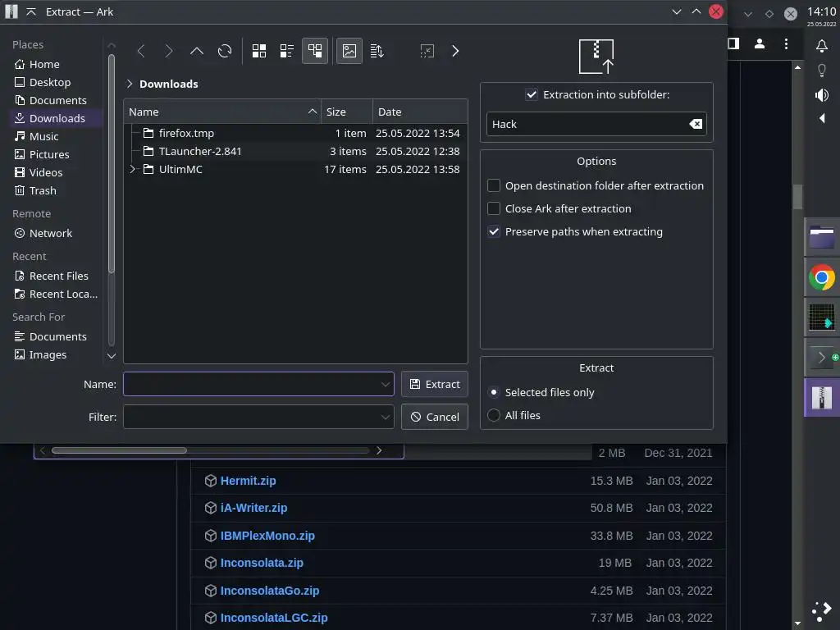Image resolution: width=840 pixels, height=630 pixels.
Task: Switch to compact view mode
Action: pyautogui.click(x=287, y=51)
